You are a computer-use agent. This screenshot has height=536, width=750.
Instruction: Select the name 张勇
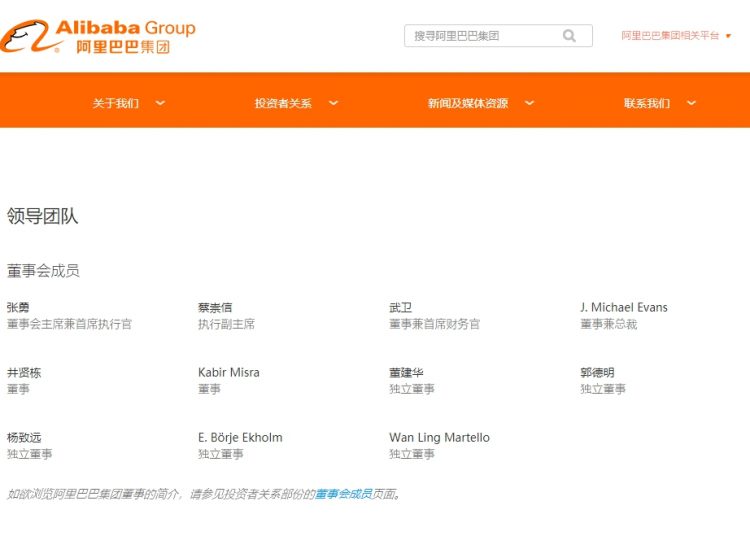coord(18,307)
